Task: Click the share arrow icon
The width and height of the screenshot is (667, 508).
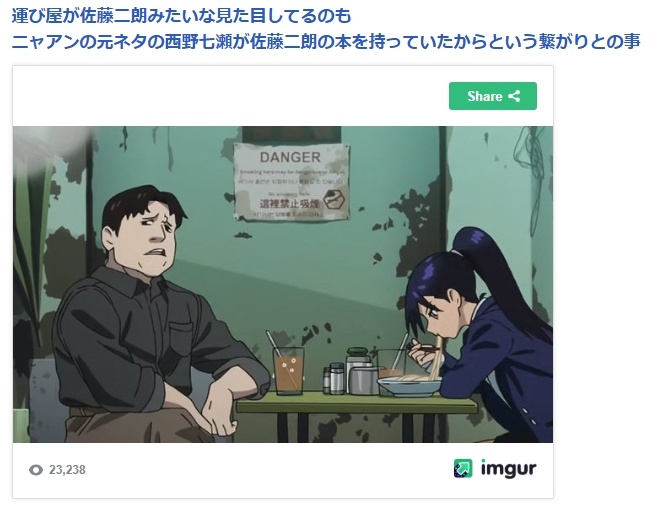Action: [x=514, y=96]
